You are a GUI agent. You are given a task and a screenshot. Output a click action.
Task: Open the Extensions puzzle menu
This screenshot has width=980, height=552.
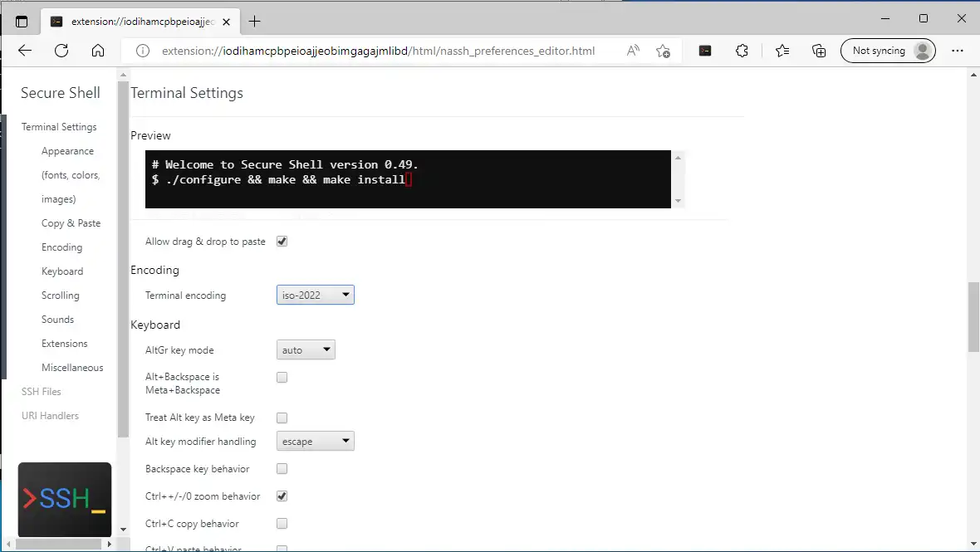[x=742, y=51]
